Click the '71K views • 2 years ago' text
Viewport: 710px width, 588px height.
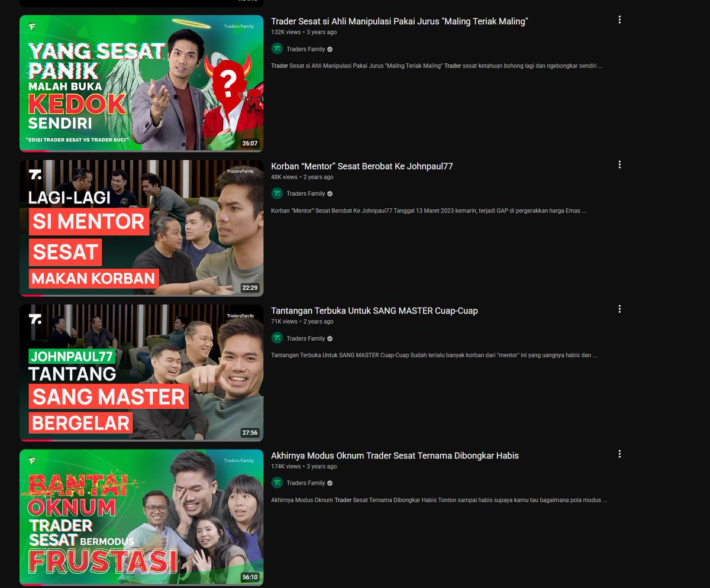tap(302, 321)
